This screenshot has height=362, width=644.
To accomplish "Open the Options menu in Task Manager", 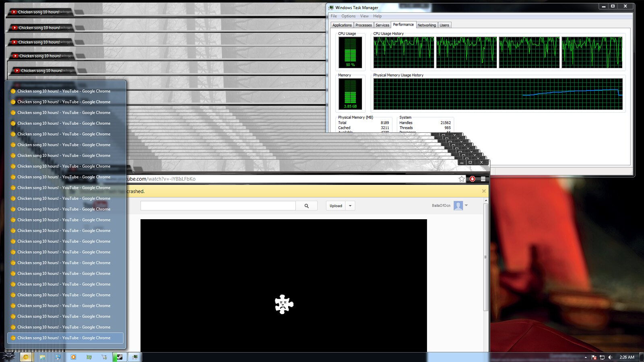I will click(x=348, y=16).
